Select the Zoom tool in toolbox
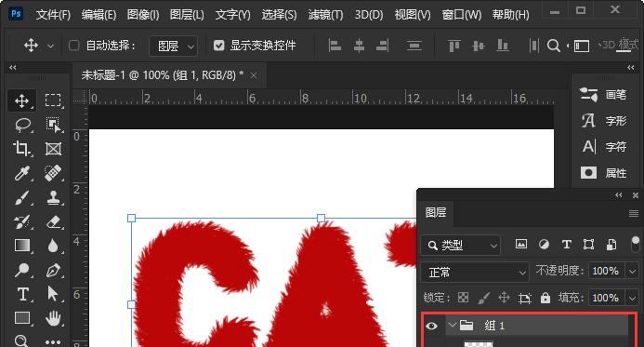644x347 pixels. [x=21, y=340]
